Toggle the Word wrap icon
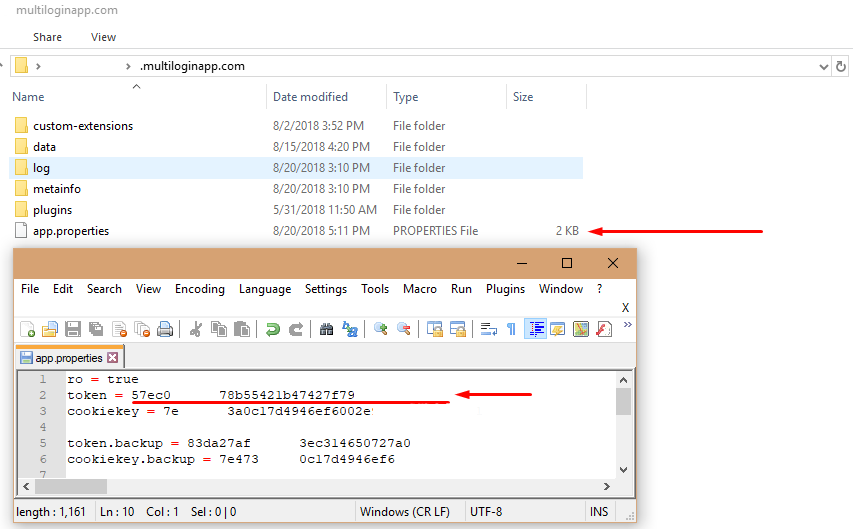Screen dimensions: 853x529 click(489, 329)
